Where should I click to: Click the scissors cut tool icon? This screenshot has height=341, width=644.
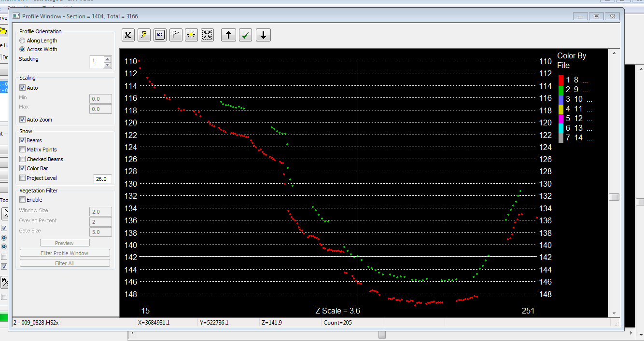point(128,35)
